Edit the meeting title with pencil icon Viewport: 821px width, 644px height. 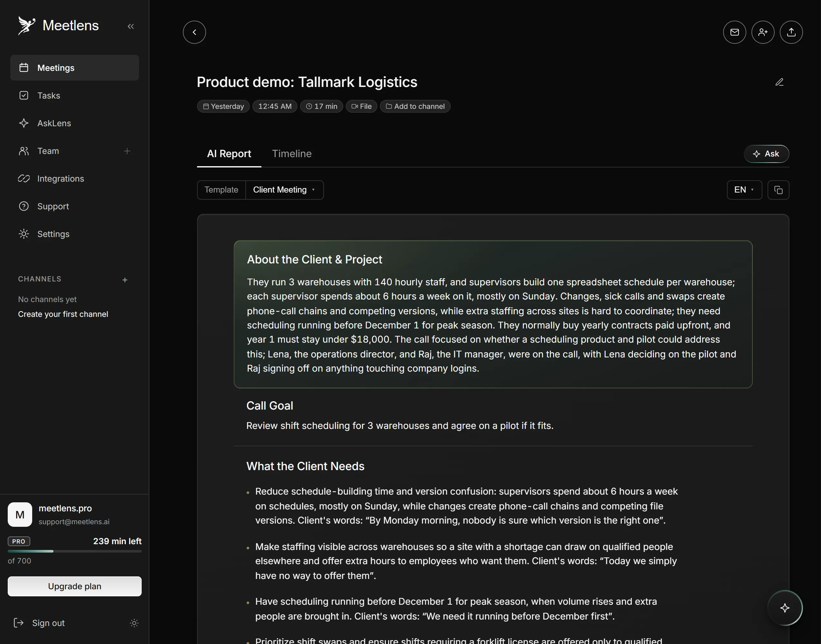click(x=779, y=82)
